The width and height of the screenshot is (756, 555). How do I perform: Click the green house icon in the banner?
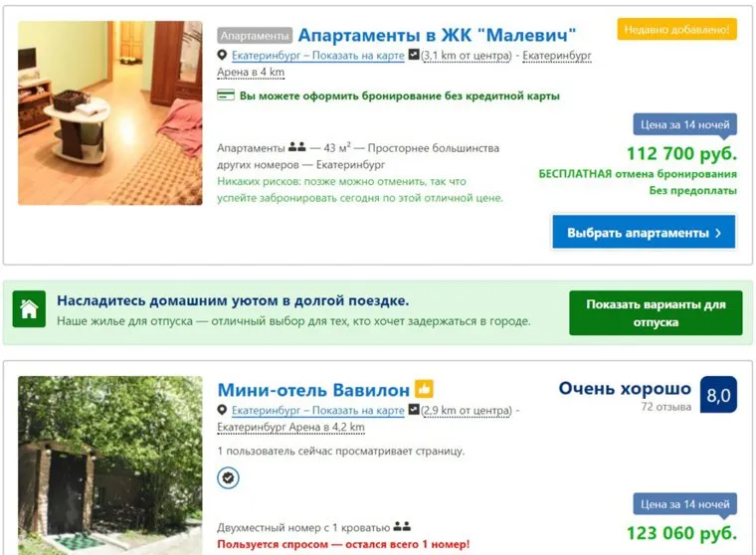pos(29,309)
